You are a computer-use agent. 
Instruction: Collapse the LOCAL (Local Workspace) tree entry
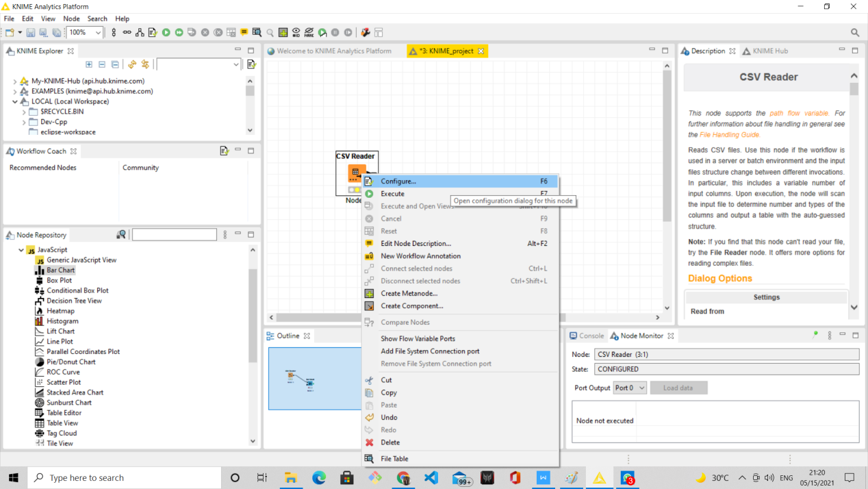[14, 101]
